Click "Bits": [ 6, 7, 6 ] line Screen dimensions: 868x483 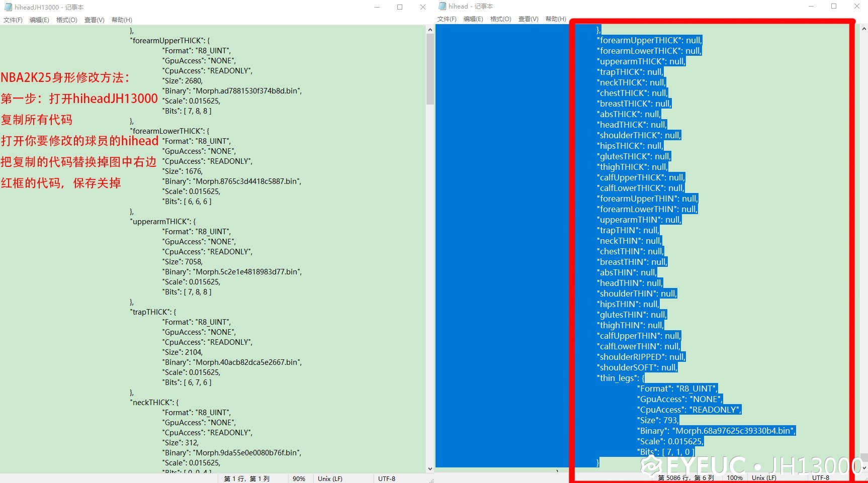tap(187, 382)
